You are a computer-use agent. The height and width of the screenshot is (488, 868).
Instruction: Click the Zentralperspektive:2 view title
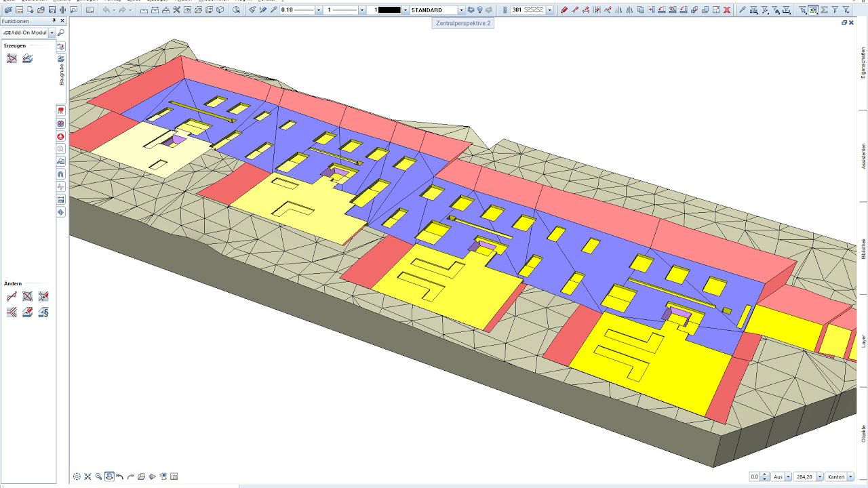click(462, 23)
